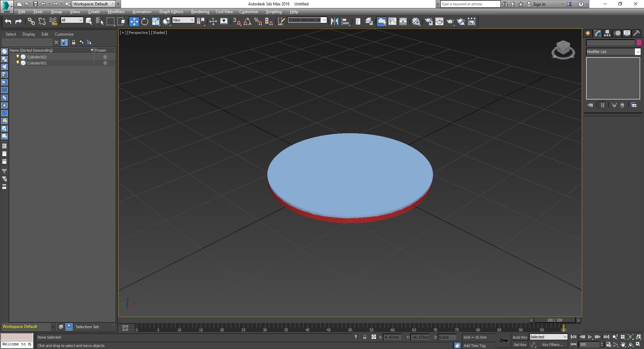Toggle Auto Key animation mode
Viewport: 644px width, 349px height.
click(x=520, y=337)
